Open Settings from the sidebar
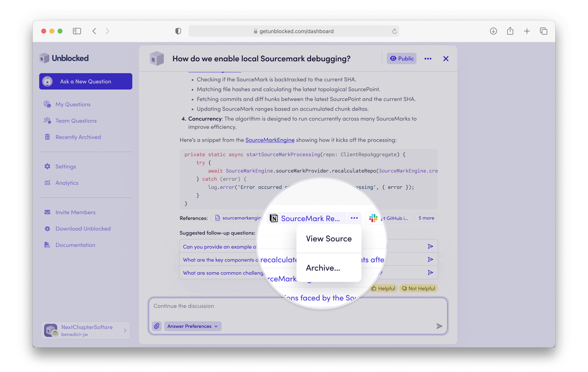The width and height of the screenshot is (588, 372). 66,166
